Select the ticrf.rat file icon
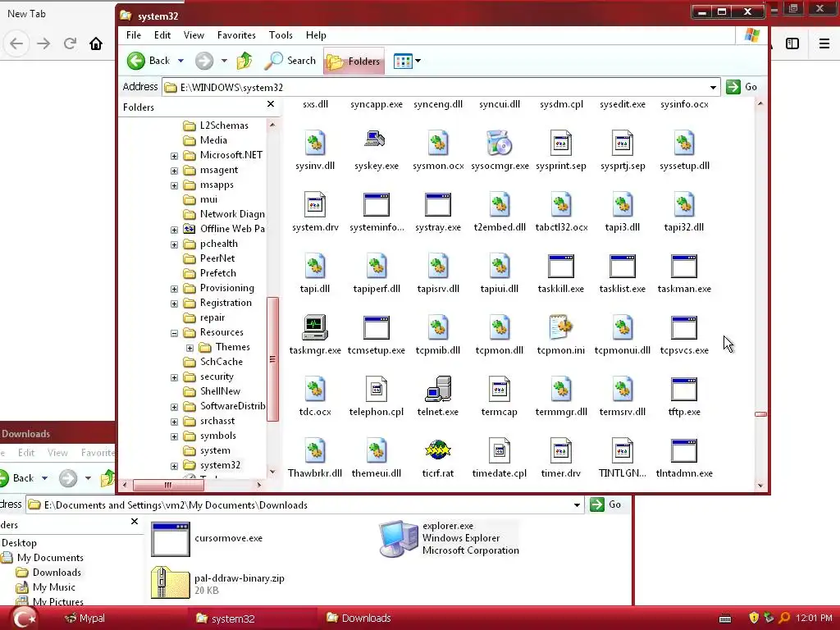This screenshot has width=840, height=630. (x=438, y=451)
